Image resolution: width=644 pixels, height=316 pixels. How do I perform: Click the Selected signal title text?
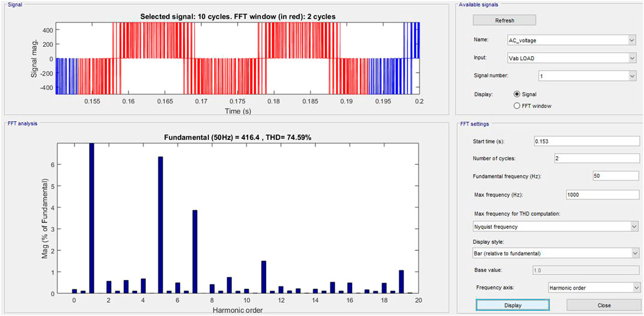click(x=237, y=17)
